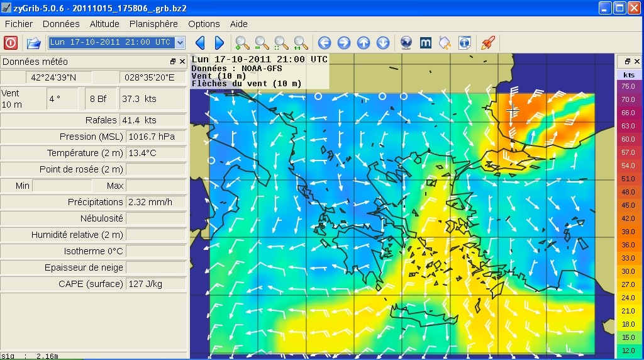
Task: Click the Point de rosée (2 m) label
Action: click(81, 169)
